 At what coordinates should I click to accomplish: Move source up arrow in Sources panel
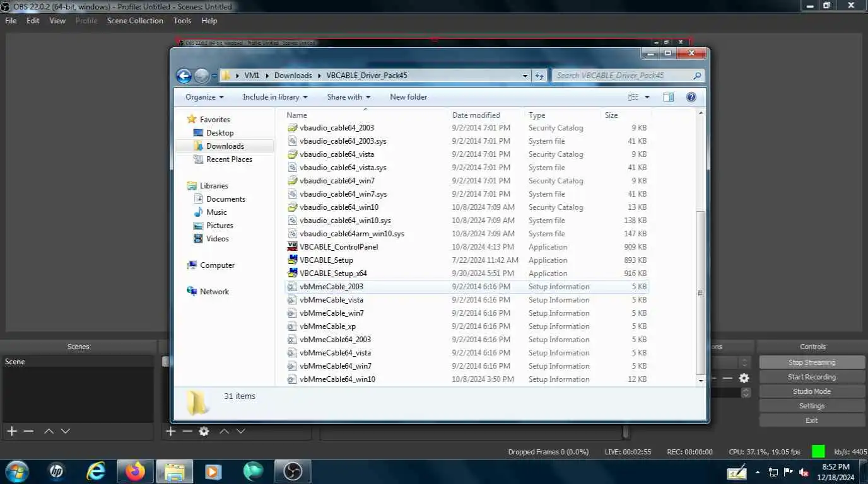(224, 431)
